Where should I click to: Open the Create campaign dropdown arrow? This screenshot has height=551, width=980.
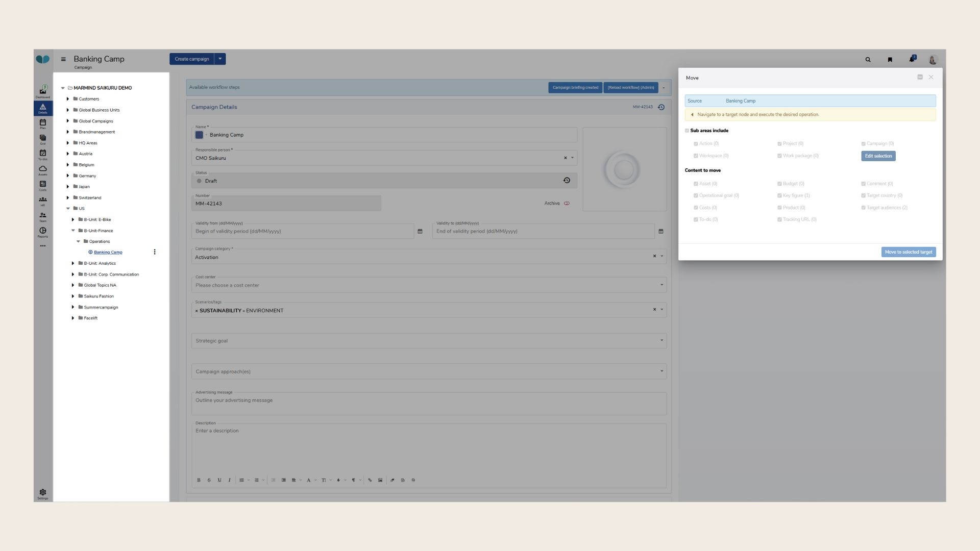click(220, 59)
